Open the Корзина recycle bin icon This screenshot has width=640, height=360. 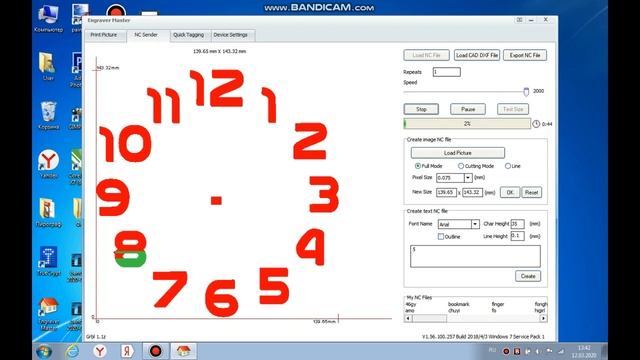pyautogui.click(x=48, y=116)
